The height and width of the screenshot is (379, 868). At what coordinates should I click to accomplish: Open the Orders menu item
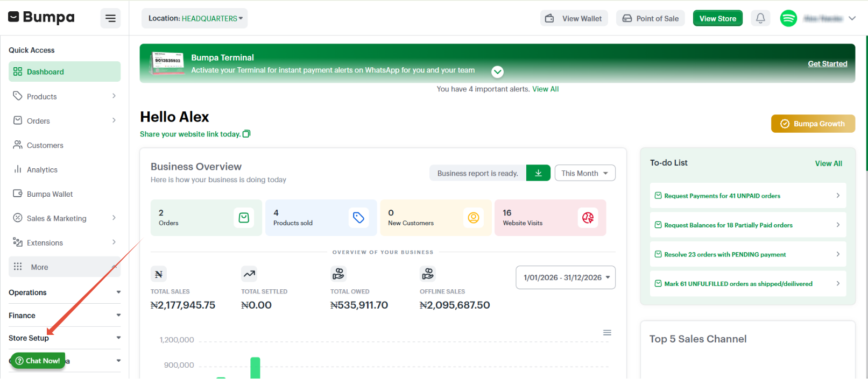(65, 121)
